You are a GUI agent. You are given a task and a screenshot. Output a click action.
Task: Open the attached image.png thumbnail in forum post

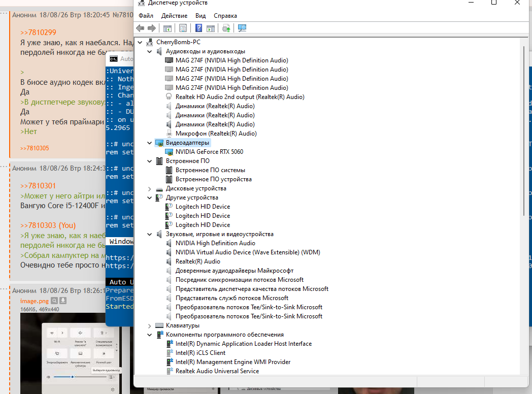click(x=71, y=353)
